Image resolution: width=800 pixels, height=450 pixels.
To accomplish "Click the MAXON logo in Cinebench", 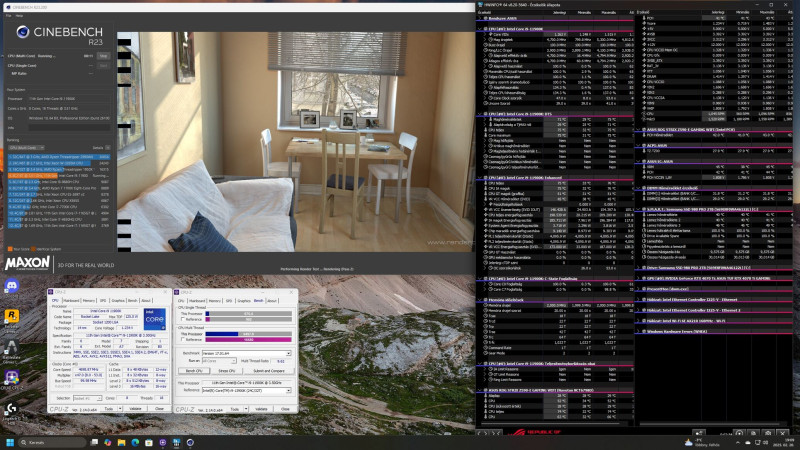I will pos(28,263).
